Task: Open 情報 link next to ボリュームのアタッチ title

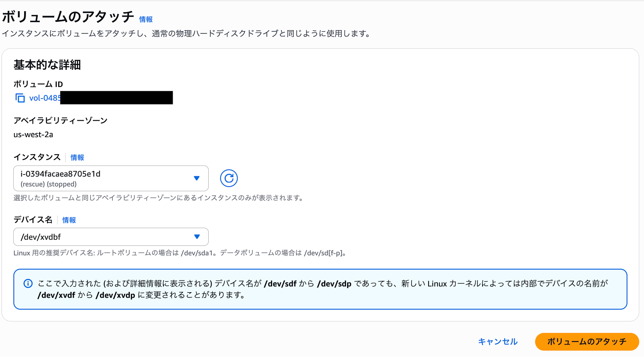Action: click(146, 19)
